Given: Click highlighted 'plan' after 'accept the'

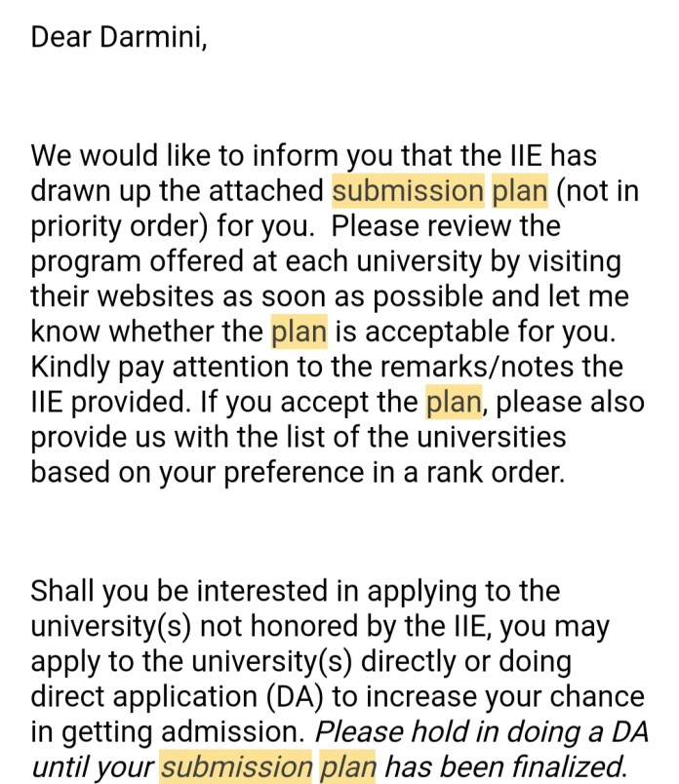Looking at the screenshot, I should point(454,402).
